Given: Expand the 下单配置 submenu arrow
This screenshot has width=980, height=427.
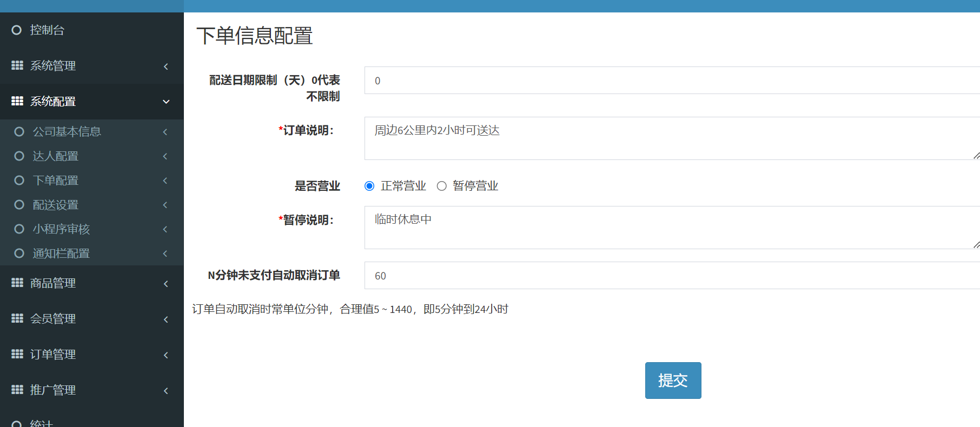Looking at the screenshot, I should pyautogui.click(x=165, y=181).
